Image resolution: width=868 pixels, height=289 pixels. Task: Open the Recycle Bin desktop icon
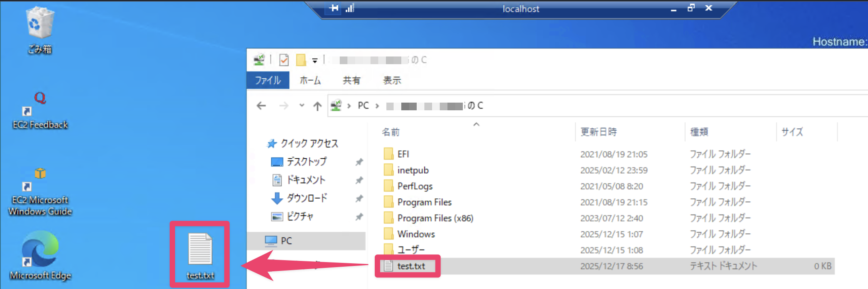[x=40, y=30]
